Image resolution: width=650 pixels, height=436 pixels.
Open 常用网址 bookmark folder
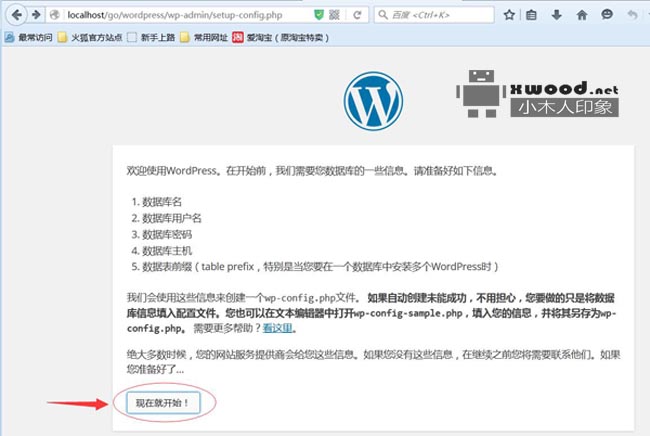click(204, 38)
